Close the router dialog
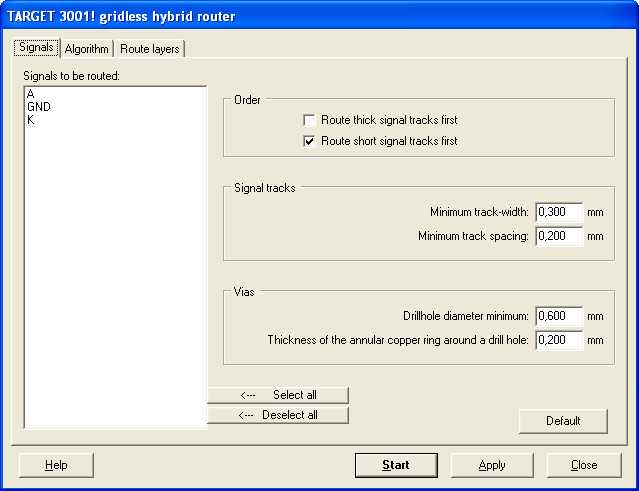Image resolution: width=639 pixels, height=491 pixels. 584,465
